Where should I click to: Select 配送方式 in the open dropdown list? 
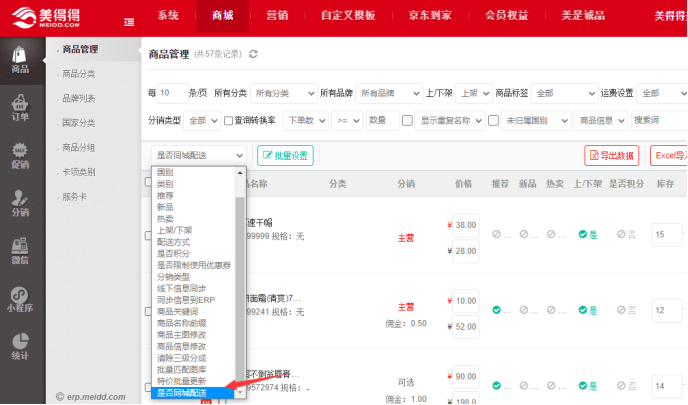click(174, 242)
